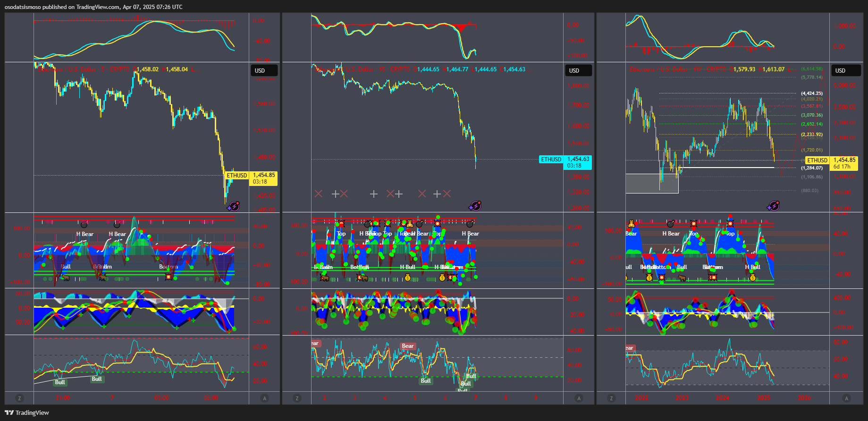
Task: Click the Z timezone button on the weekly chart
Action: [x=611, y=398]
